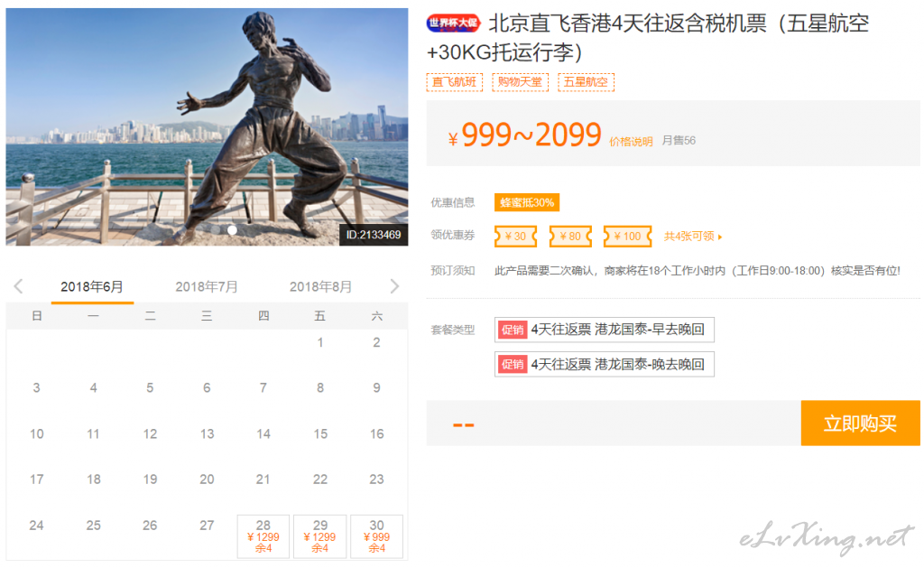
Task: Select June 29 priced ¥1299
Action: point(320,536)
